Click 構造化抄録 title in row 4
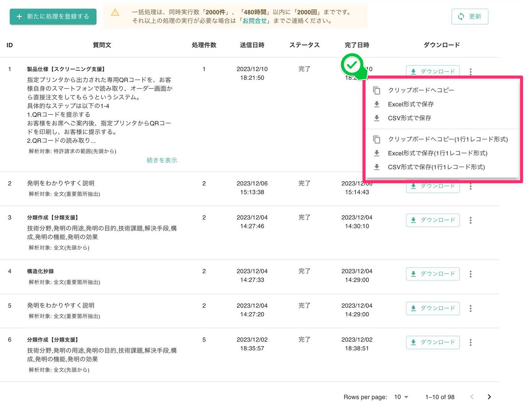 tap(40, 271)
